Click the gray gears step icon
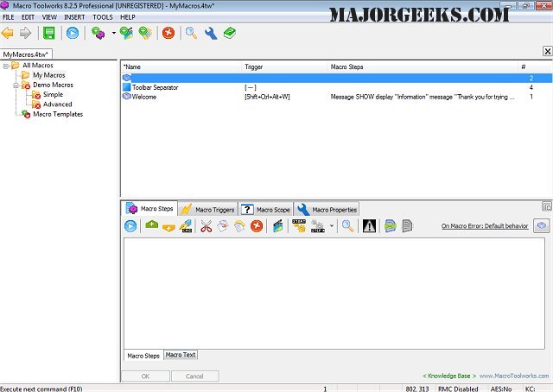The image size is (553, 392). pos(317,226)
